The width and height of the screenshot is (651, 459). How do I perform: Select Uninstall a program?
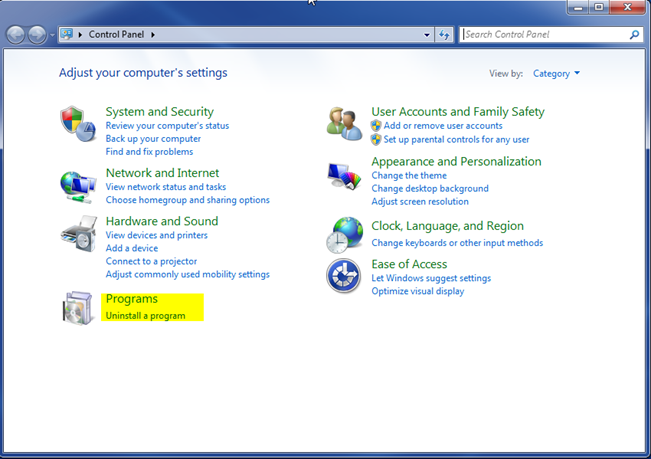[145, 316]
